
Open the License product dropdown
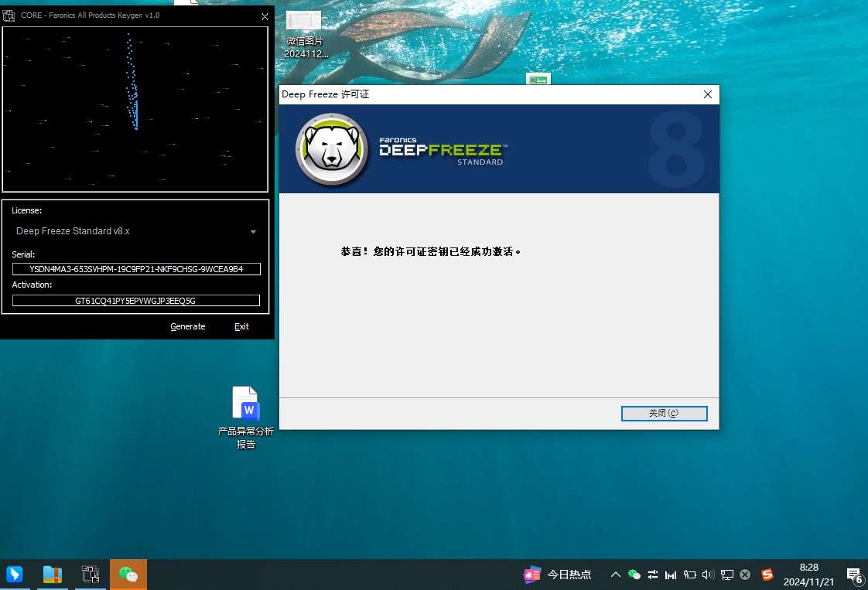135,231
